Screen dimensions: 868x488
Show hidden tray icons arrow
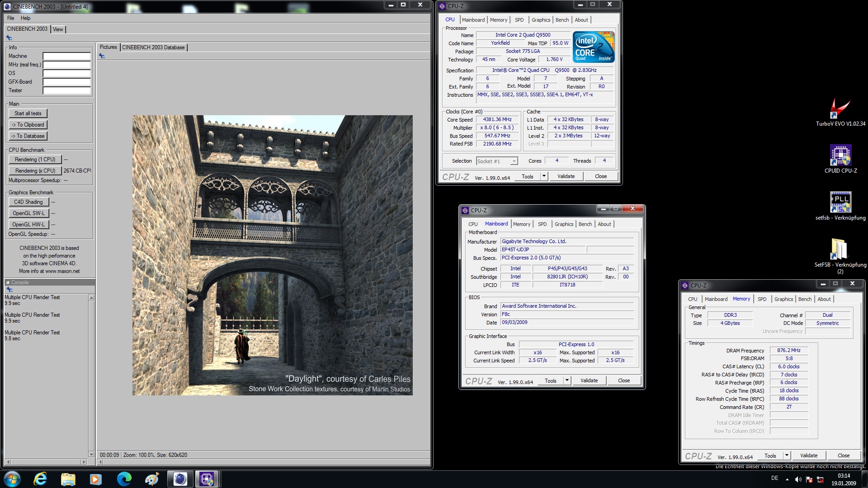(x=787, y=479)
